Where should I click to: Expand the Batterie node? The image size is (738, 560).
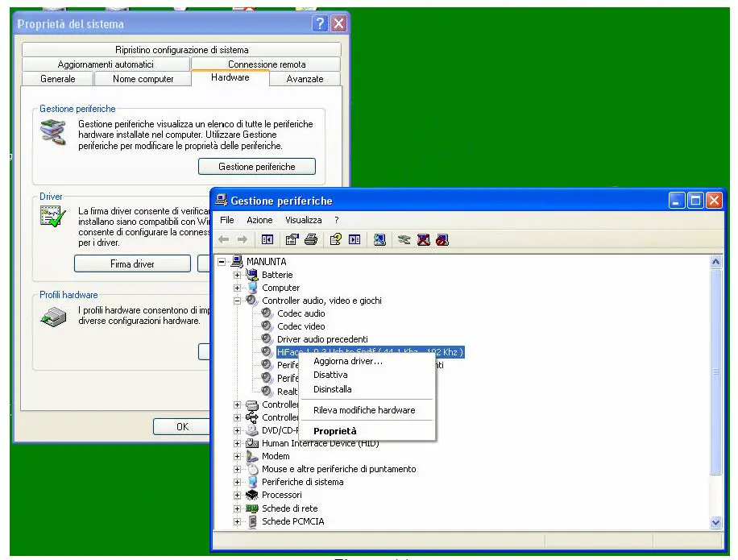237,275
